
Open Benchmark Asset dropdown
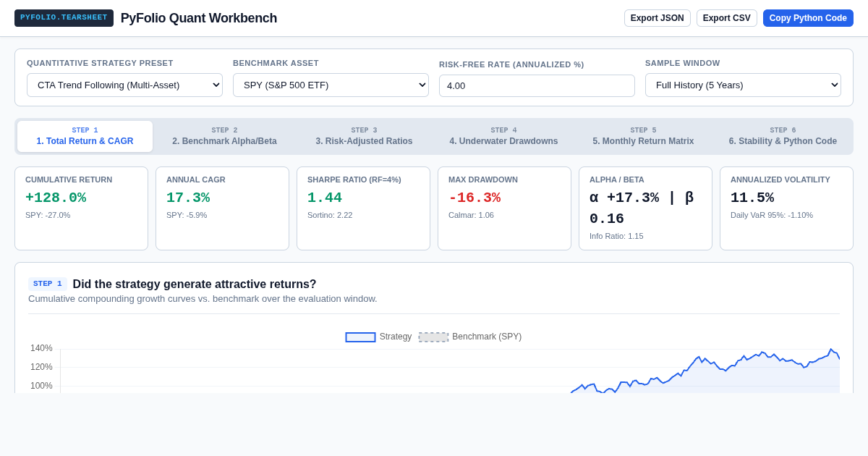click(x=331, y=85)
